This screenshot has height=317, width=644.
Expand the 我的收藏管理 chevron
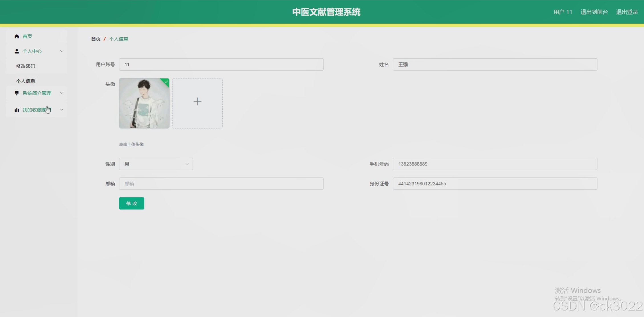(x=62, y=110)
